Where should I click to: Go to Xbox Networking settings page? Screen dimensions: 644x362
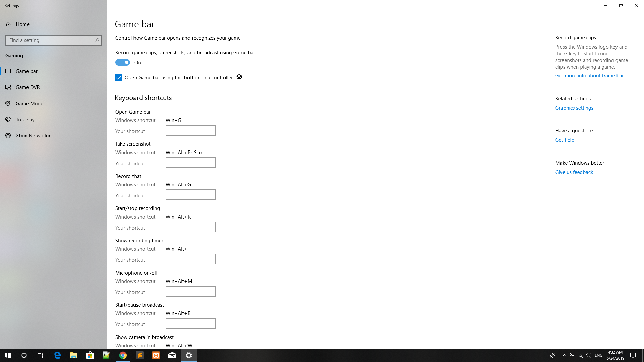tap(35, 136)
